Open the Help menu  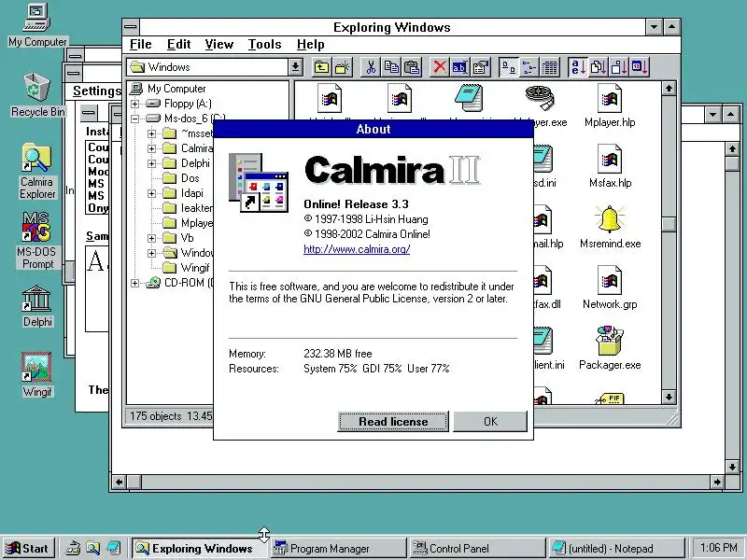click(311, 44)
